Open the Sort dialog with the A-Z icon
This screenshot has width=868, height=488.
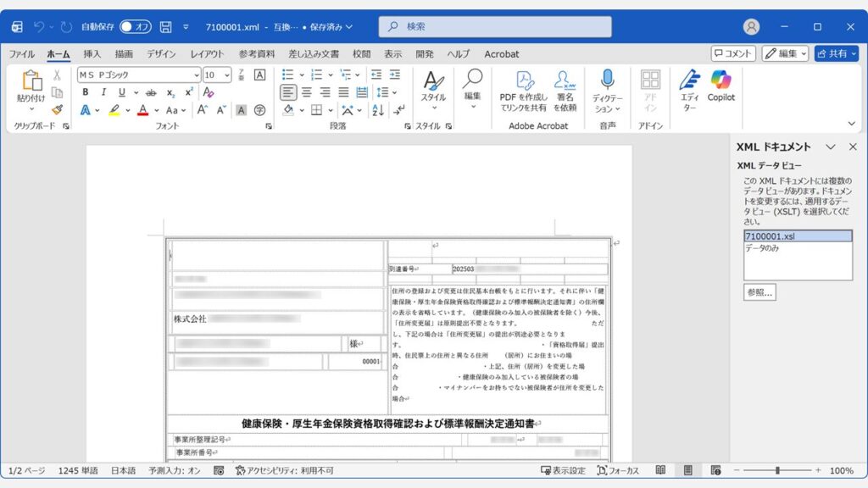tap(377, 109)
